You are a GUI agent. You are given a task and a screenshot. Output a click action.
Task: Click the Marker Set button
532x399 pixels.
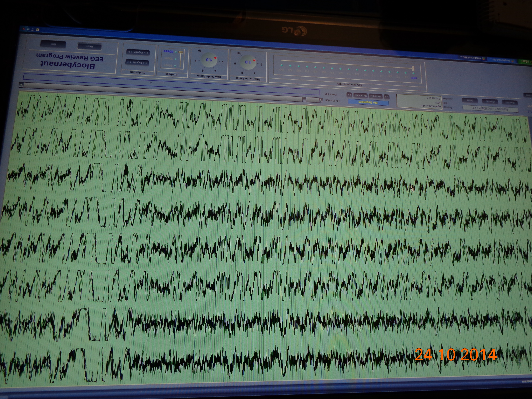pyautogui.click(x=376, y=96)
